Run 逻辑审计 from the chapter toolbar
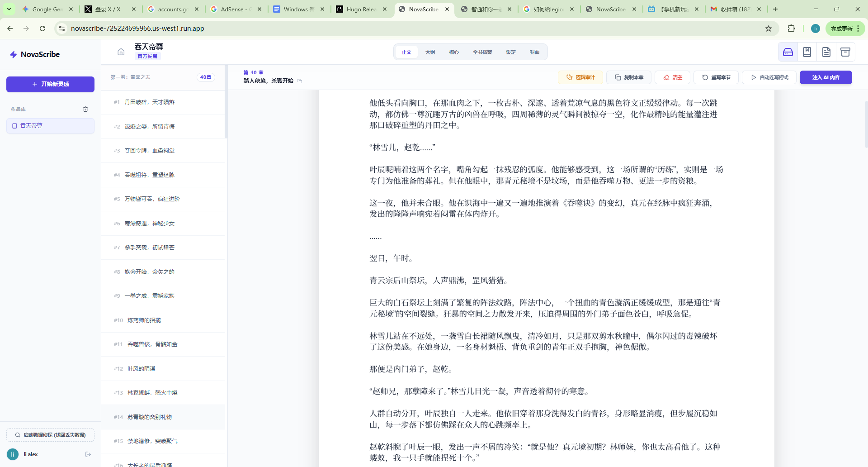868x467 pixels. 581,77
